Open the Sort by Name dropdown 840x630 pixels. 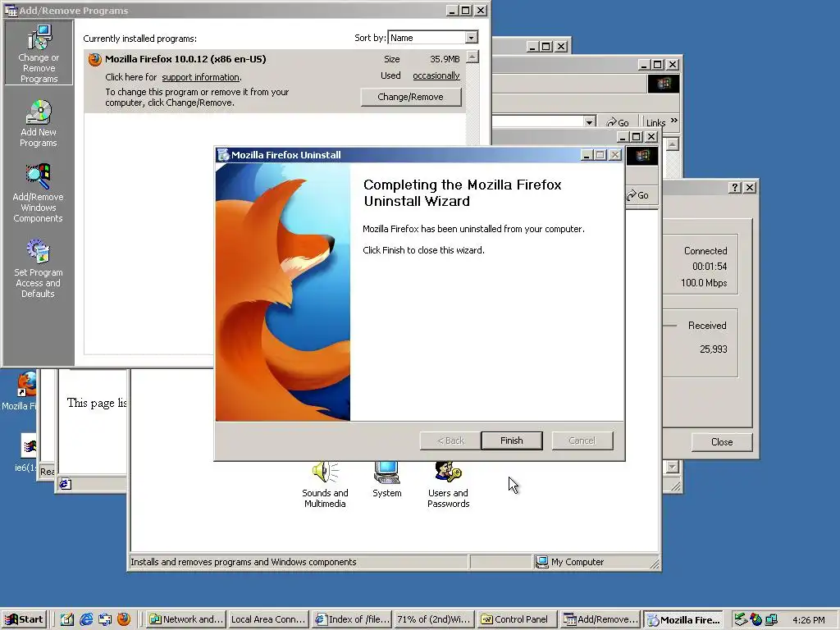pos(471,38)
